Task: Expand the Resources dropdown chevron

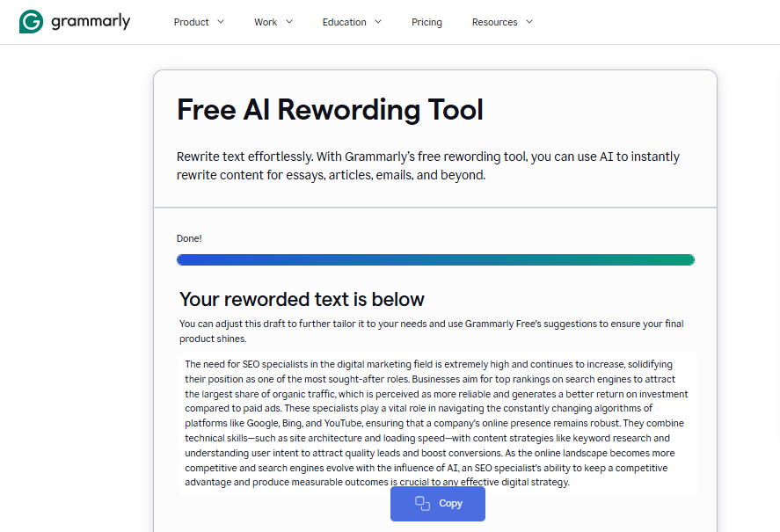Action: click(x=529, y=22)
